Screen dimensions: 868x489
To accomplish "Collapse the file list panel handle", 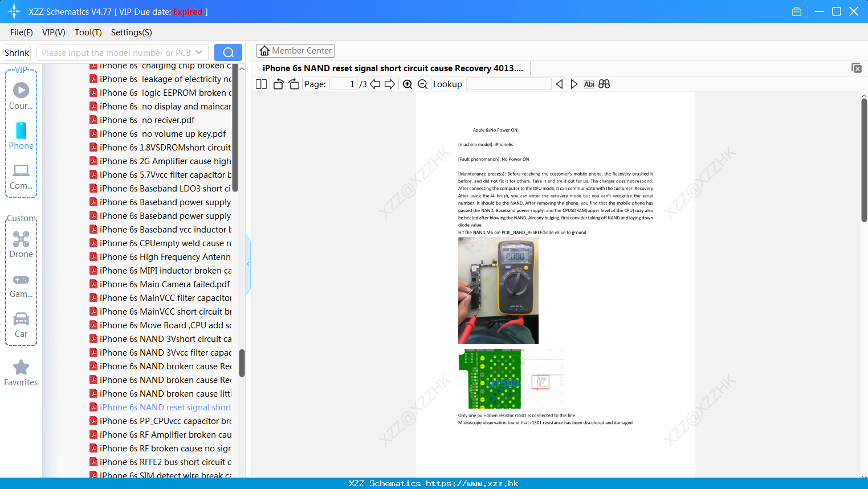I will tap(248, 263).
